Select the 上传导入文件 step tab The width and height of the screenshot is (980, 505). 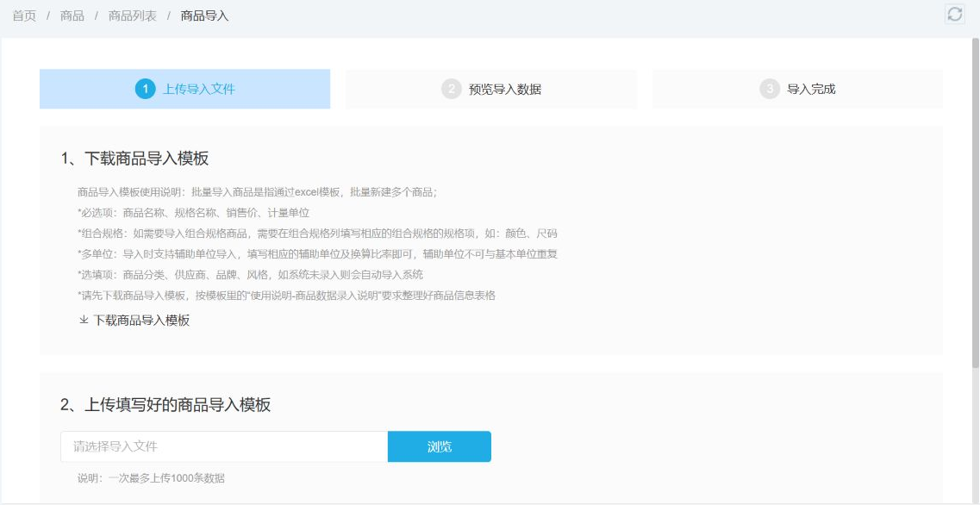185,89
